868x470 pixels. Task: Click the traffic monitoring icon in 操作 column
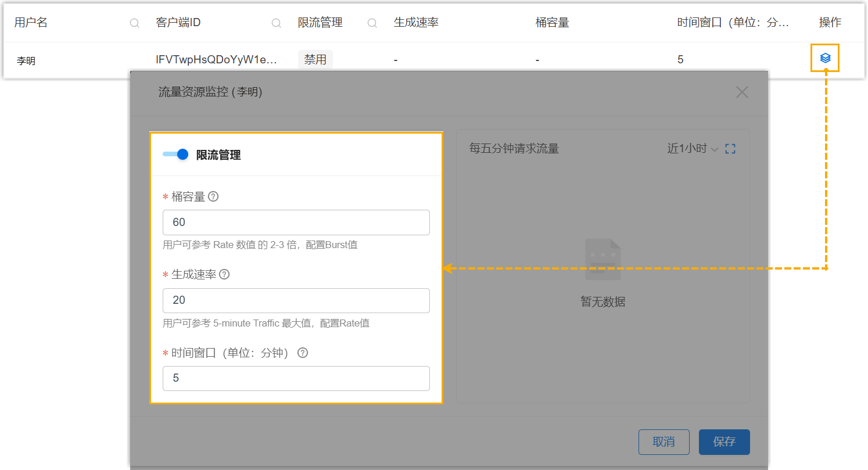(825, 58)
